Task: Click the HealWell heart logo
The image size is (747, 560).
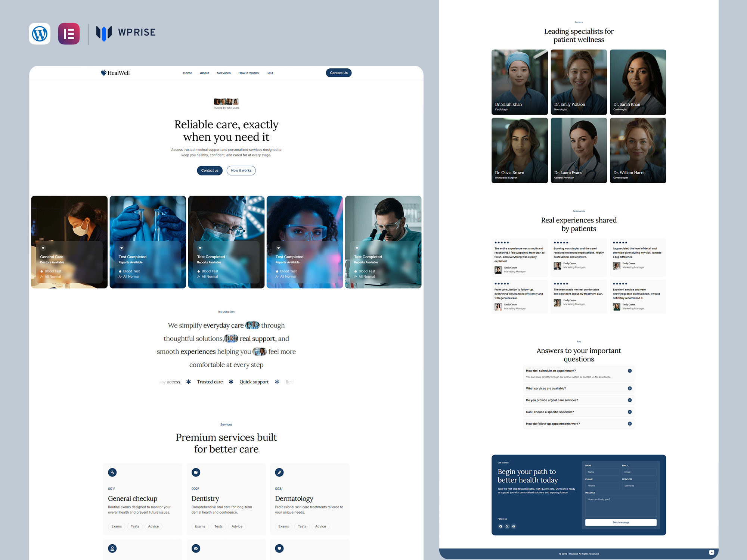Action: coord(103,73)
